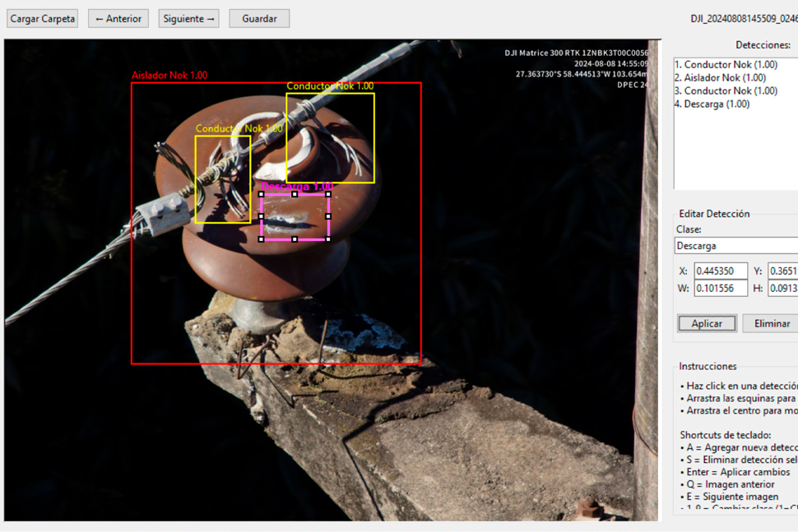Click the H height input field
This screenshot has height=532, width=798.
(x=782, y=289)
